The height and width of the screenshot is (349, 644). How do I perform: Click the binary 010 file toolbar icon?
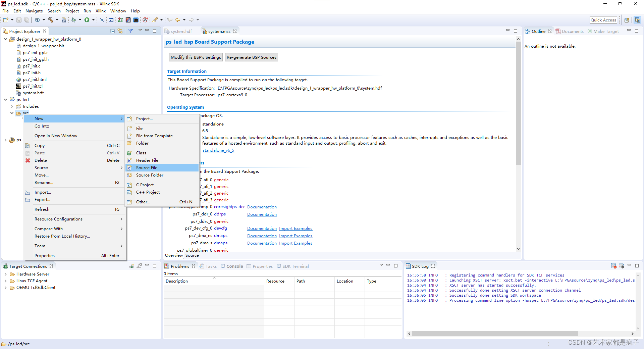(x=64, y=20)
